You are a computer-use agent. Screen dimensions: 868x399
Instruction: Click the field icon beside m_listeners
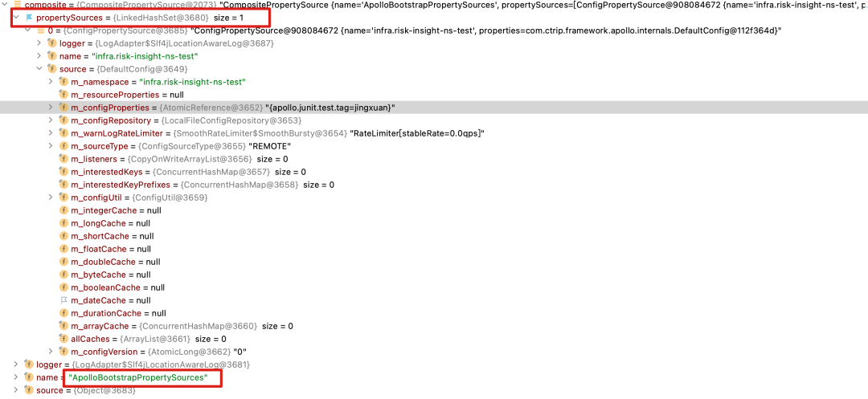click(x=64, y=159)
